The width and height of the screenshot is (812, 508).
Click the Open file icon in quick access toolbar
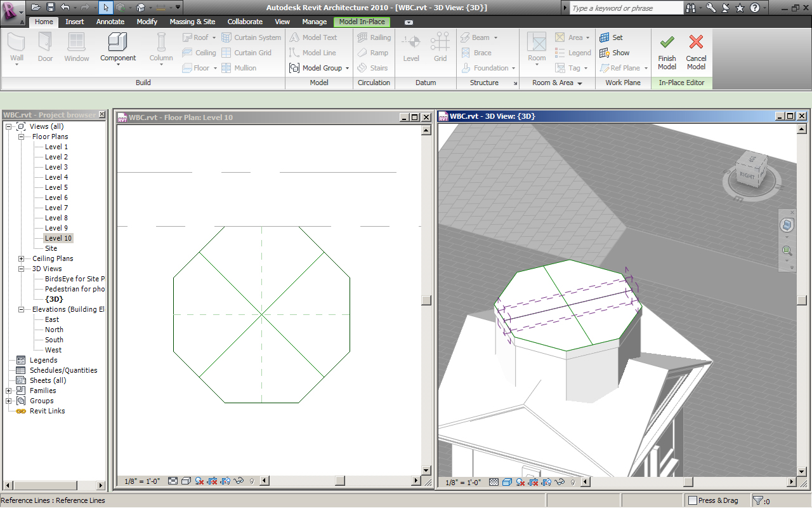(36, 8)
